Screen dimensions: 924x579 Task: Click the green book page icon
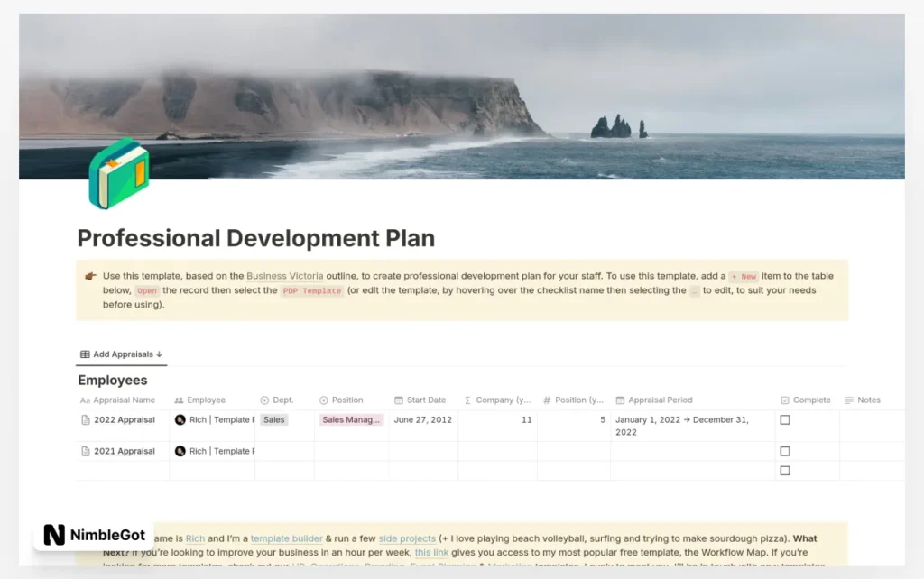pos(119,174)
